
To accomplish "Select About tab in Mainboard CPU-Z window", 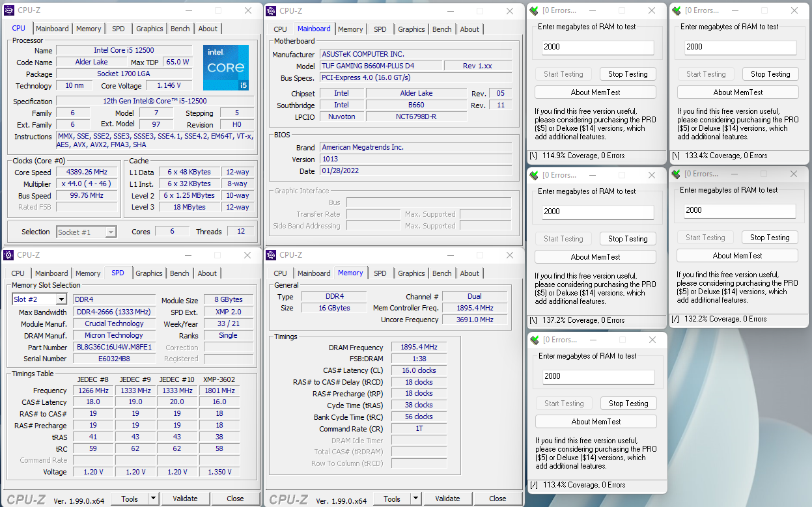I will (469, 29).
